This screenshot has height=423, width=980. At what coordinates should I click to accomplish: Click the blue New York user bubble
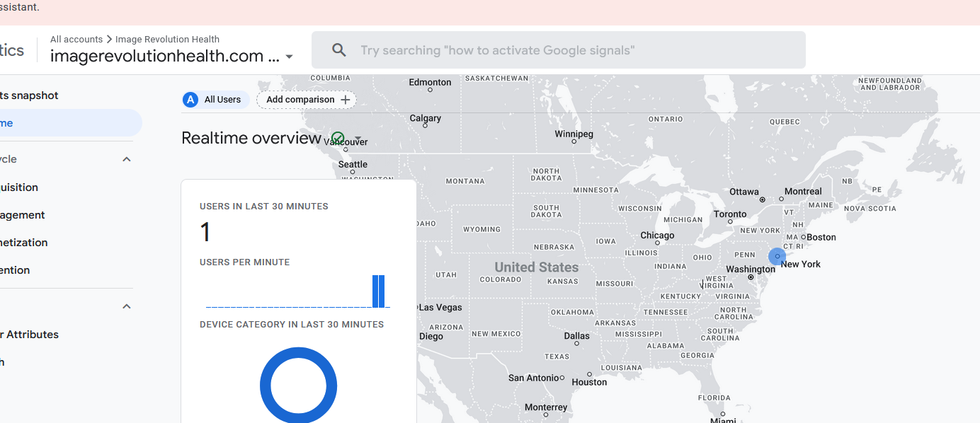pos(777,256)
